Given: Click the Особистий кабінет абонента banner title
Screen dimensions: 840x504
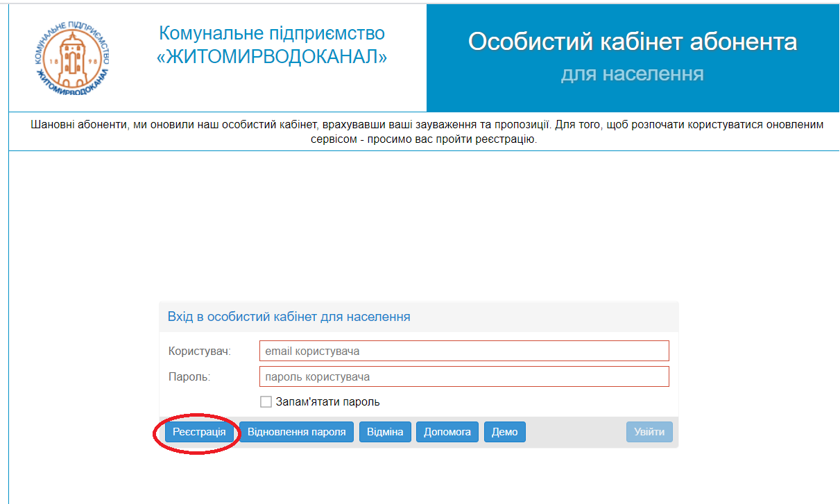Looking at the screenshot, I should (632, 42).
